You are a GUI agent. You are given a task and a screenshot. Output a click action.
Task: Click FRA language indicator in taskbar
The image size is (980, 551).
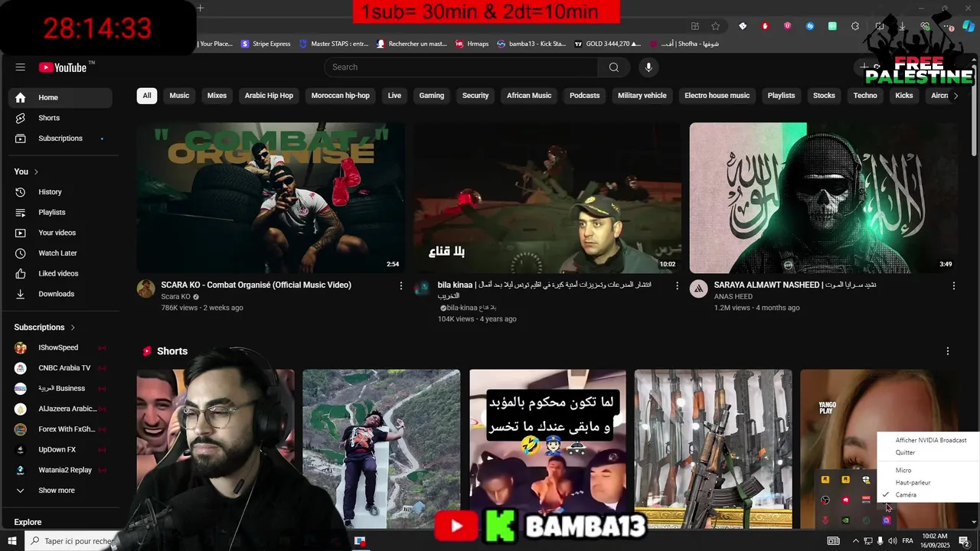pyautogui.click(x=908, y=541)
